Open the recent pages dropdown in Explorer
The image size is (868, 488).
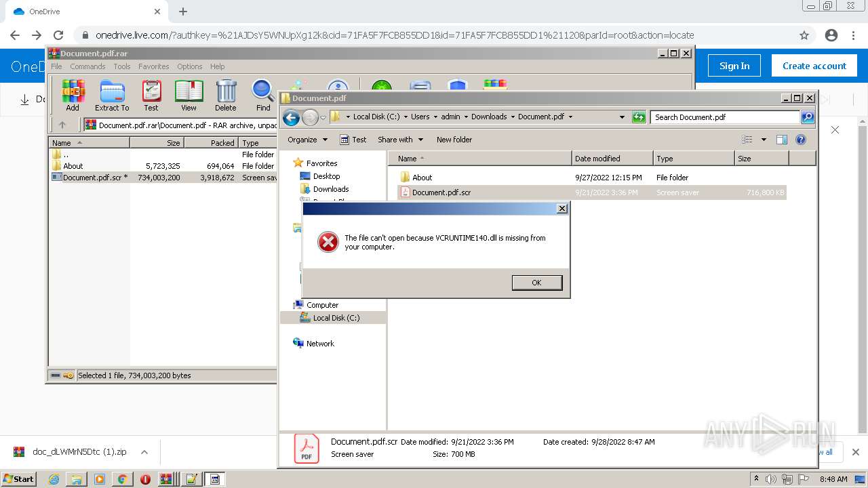[x=323, y=117]
